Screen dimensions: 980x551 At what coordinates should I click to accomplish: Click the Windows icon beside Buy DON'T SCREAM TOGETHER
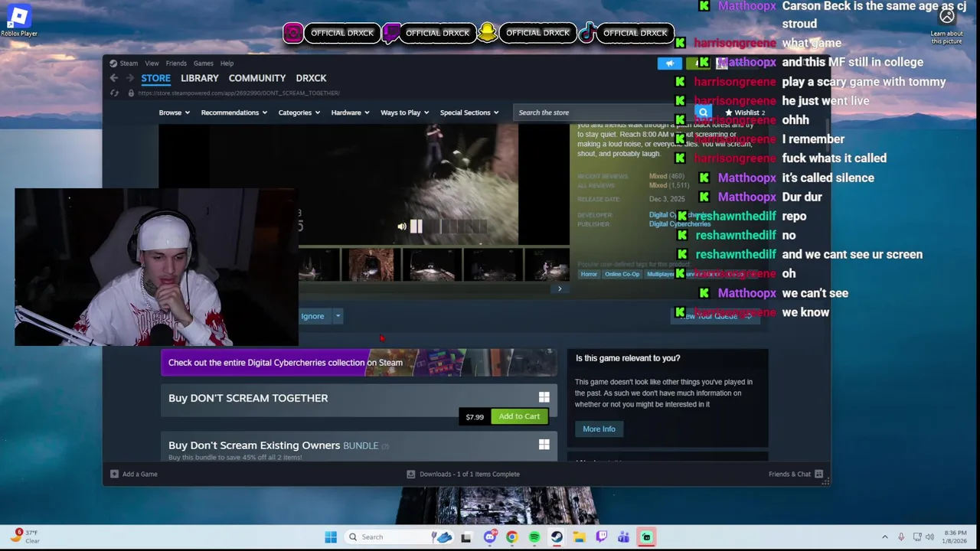point(544,397)
